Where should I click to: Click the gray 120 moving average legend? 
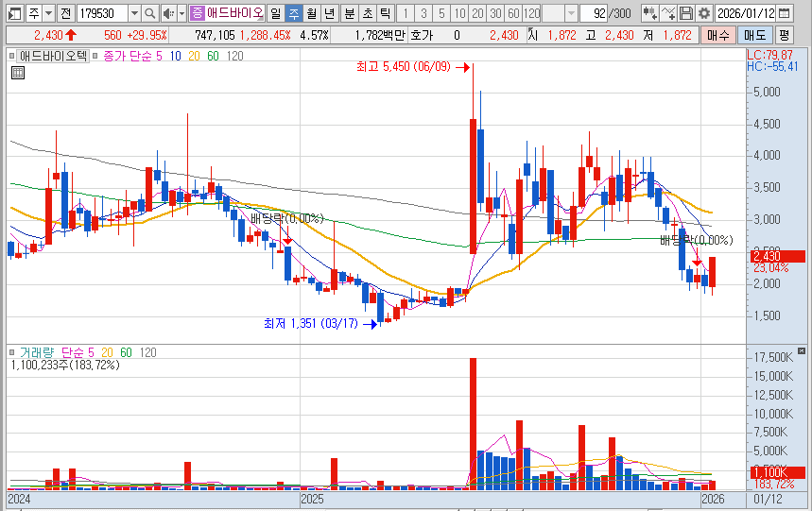[x=234, y=56]
